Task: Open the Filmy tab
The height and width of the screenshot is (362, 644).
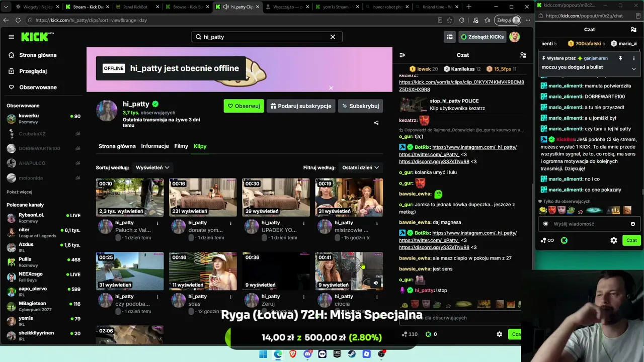Action: [181, 146]
